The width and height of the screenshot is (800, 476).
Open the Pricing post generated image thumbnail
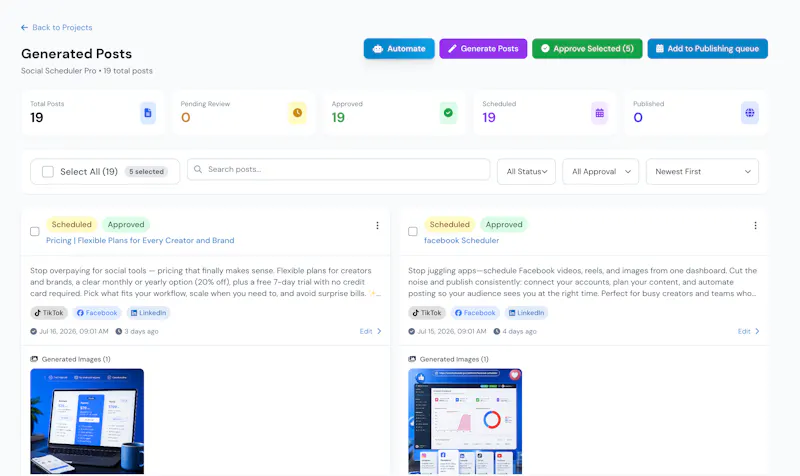pos(87,421)
